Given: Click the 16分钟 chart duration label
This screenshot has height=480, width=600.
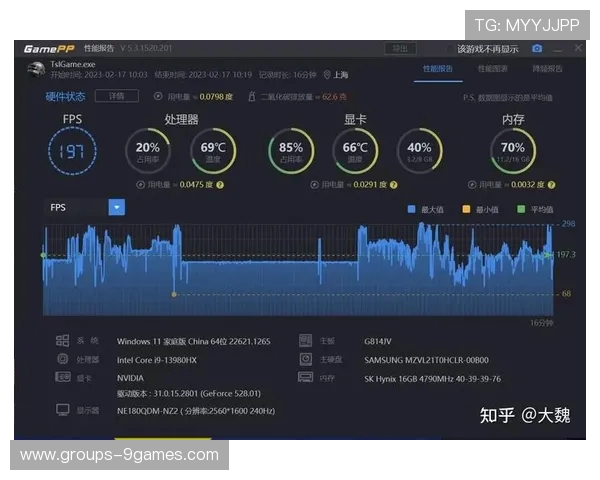Looking at the screenshot, I should 541,323.
